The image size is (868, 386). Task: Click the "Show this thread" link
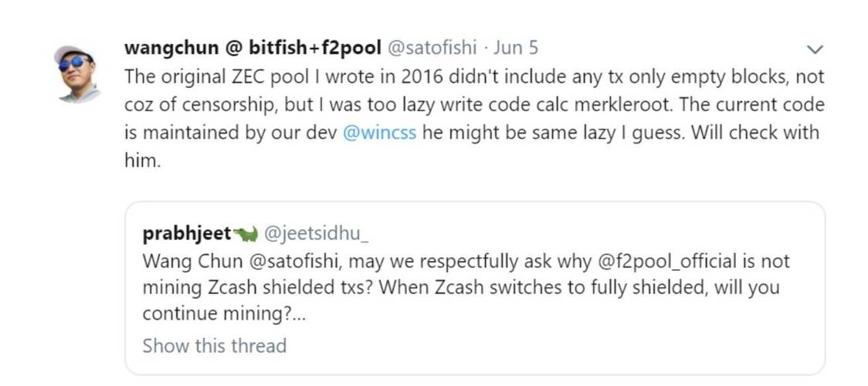click(214, 345)
